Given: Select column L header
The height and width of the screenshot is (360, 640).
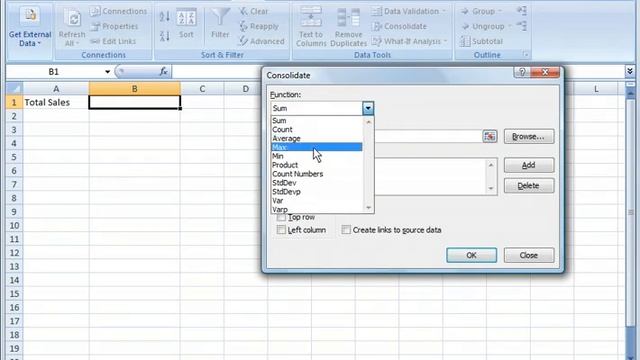Looking at the screenshot, I should 596,89.
